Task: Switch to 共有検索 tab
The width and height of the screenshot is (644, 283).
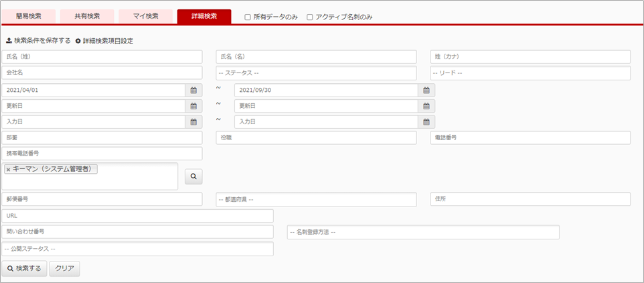Action: [87, 17]
